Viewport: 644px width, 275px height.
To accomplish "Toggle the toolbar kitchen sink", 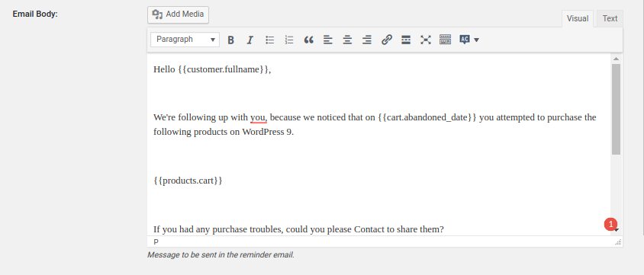I will pos(445,40).
